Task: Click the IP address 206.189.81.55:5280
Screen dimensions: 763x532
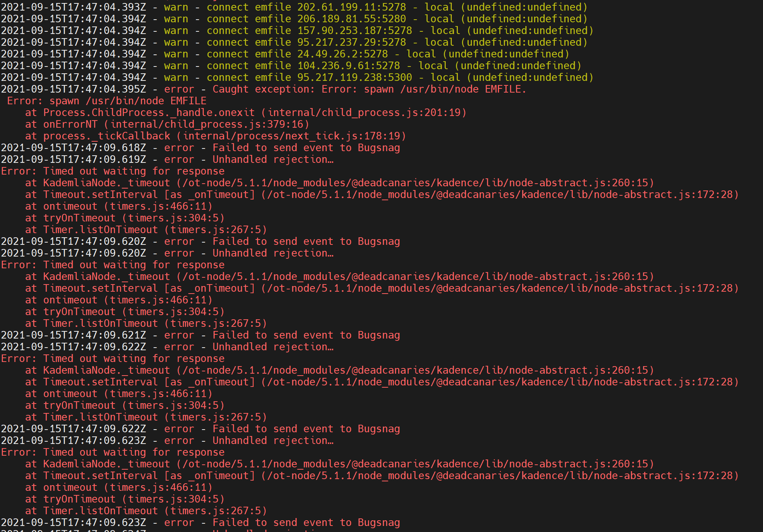Action: coord(351,19)
